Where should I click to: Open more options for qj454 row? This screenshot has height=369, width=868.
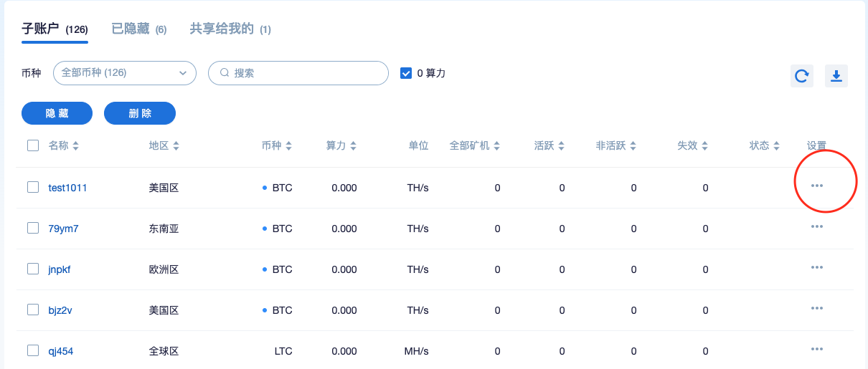pos(816,349)
